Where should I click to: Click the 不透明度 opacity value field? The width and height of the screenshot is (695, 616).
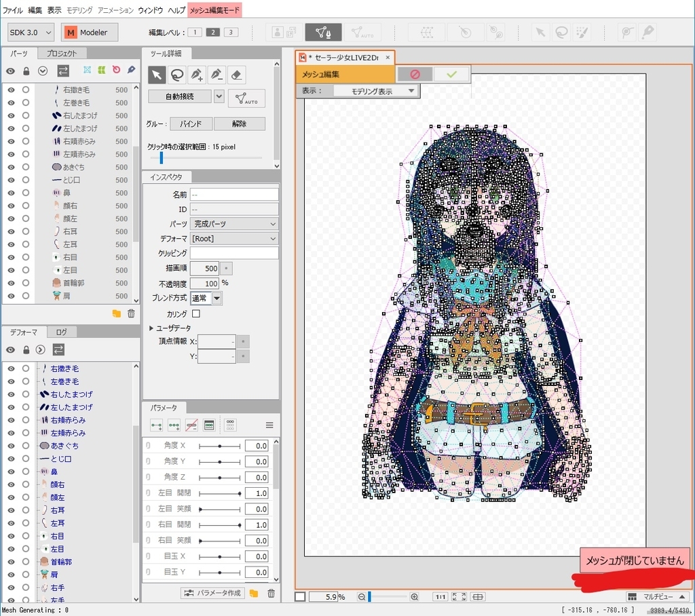click(204, 284)
